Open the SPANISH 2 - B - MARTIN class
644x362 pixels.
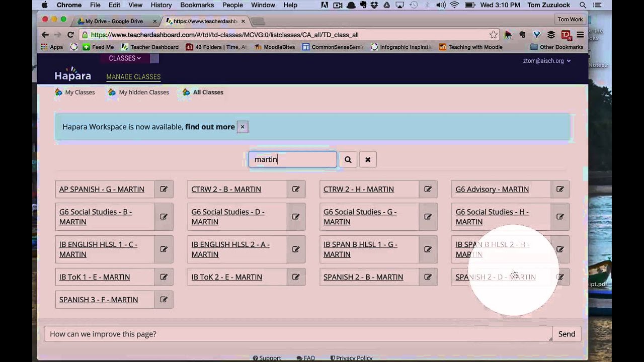363,277
